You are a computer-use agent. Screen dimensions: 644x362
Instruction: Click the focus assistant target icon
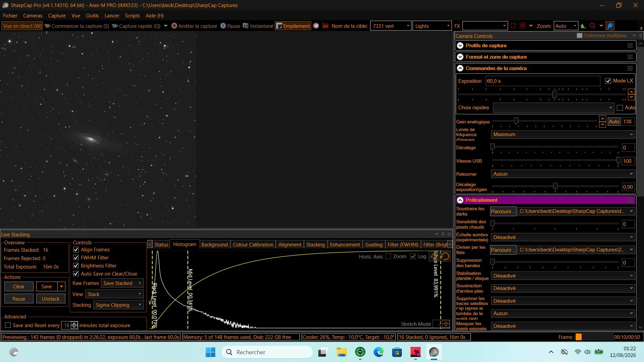click(x=593, y=26)
